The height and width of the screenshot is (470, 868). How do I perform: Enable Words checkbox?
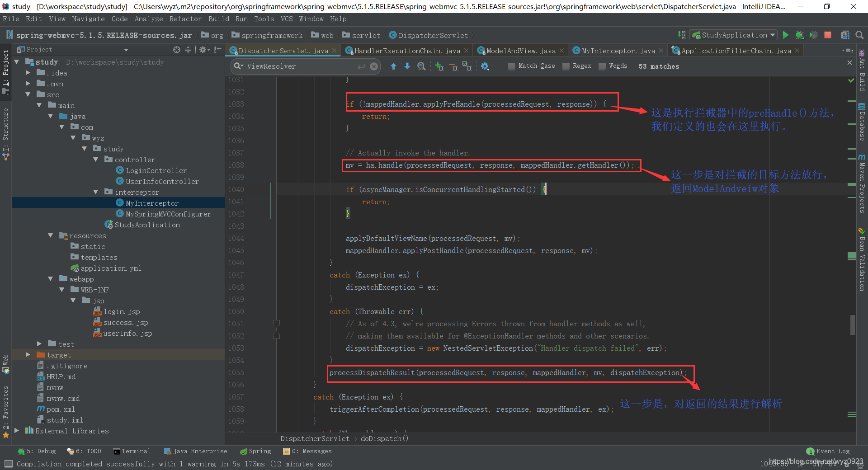coord(602,66)
